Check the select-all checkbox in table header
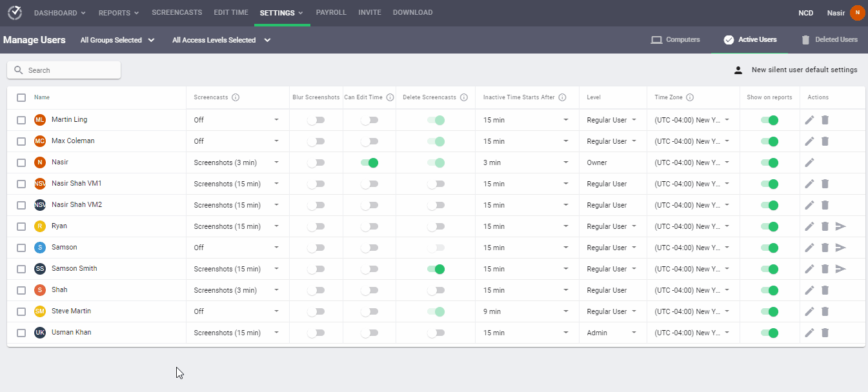Image resolution: width=868 pixels, height=392 pixels. point(21,97)
